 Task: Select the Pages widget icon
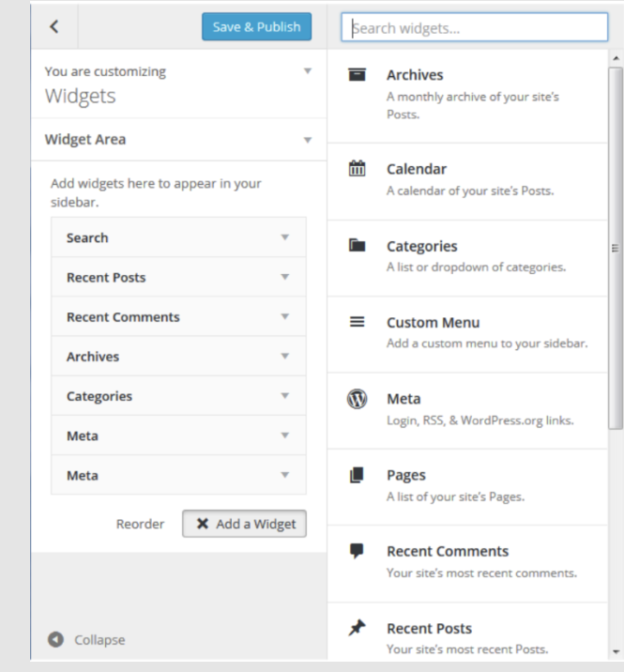pyautogui.click(x=357, y=475)
